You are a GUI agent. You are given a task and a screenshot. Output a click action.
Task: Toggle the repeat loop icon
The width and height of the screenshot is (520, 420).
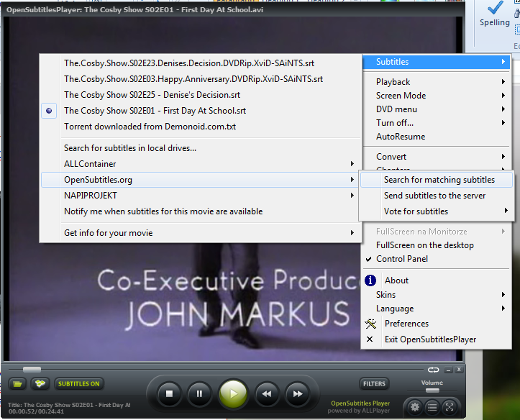(433, 370)
